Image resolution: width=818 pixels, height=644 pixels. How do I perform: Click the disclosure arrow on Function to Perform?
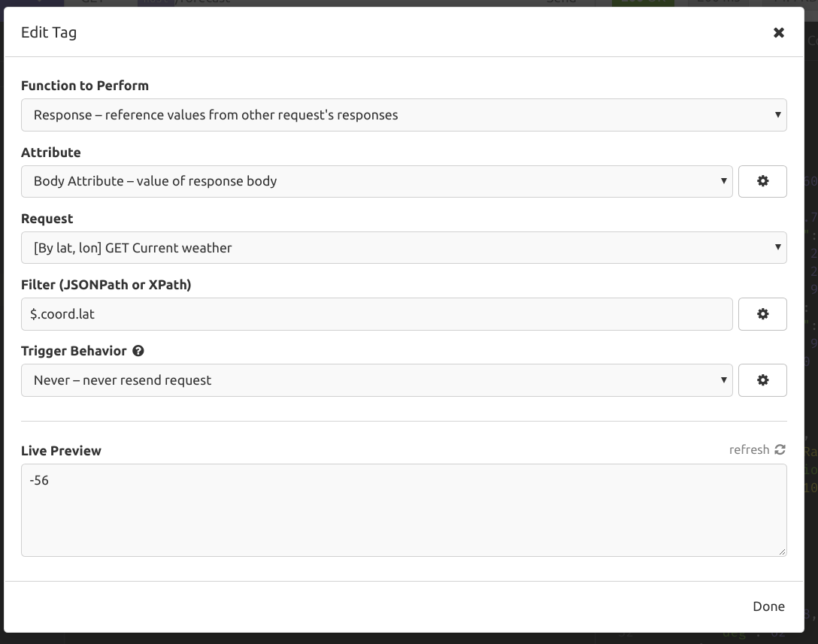point(778,114)
